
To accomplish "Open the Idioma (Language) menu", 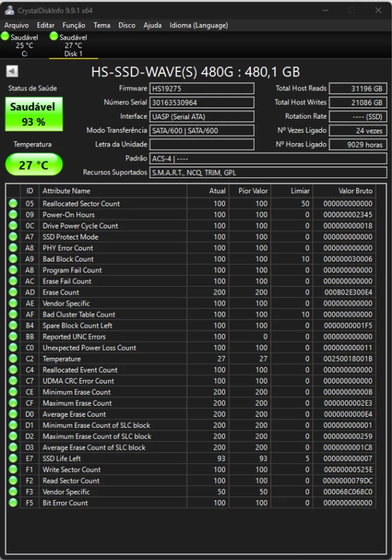I will pyautogui.click(x=199, y=25).
